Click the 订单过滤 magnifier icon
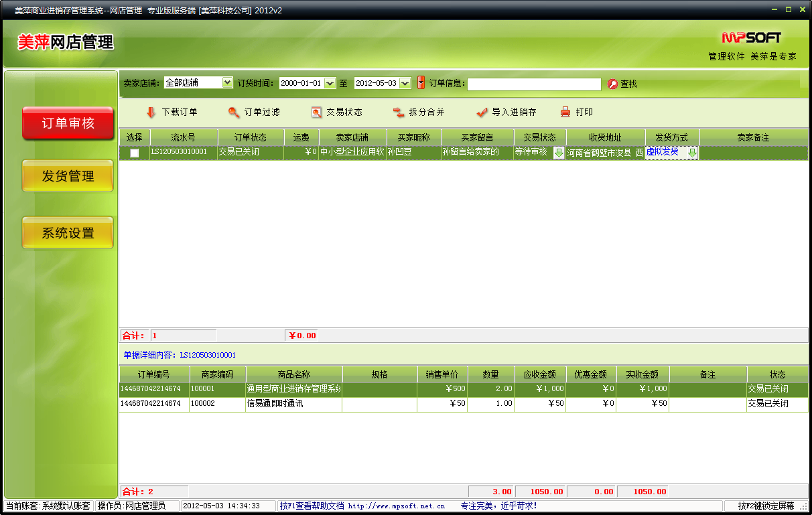 (233, 113)
